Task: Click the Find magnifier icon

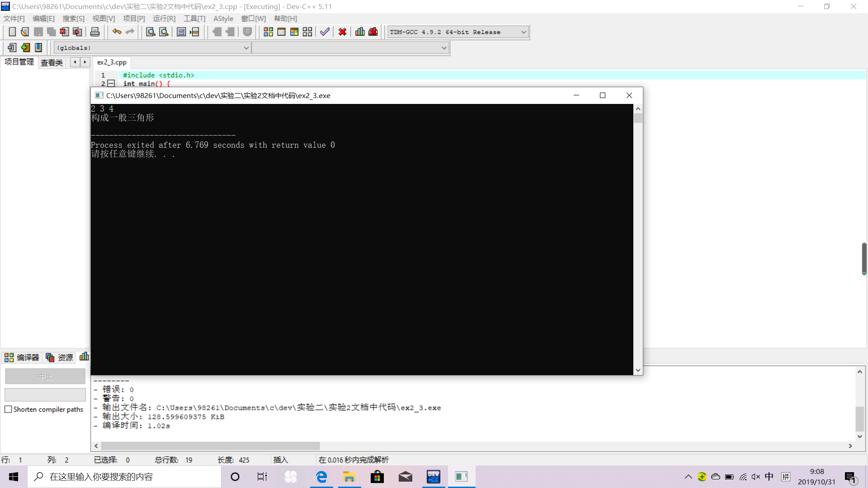Action: coord(151,32)
